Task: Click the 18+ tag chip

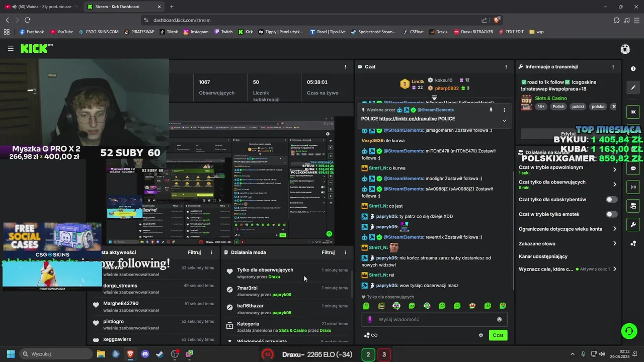Action: tap(541, 107)
